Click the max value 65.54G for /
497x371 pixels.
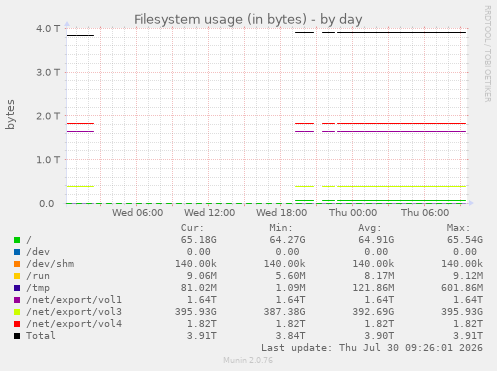pyautogui.click(x=465, y=240)
